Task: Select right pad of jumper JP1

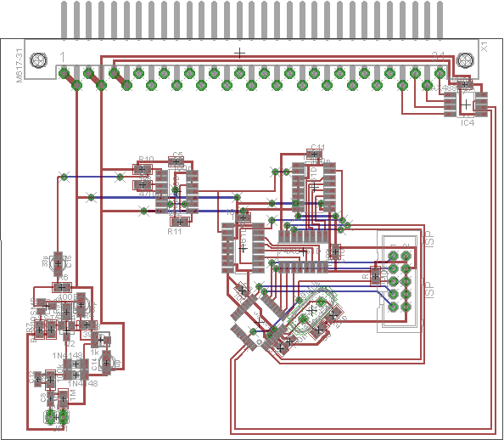Action: (64, 417)
